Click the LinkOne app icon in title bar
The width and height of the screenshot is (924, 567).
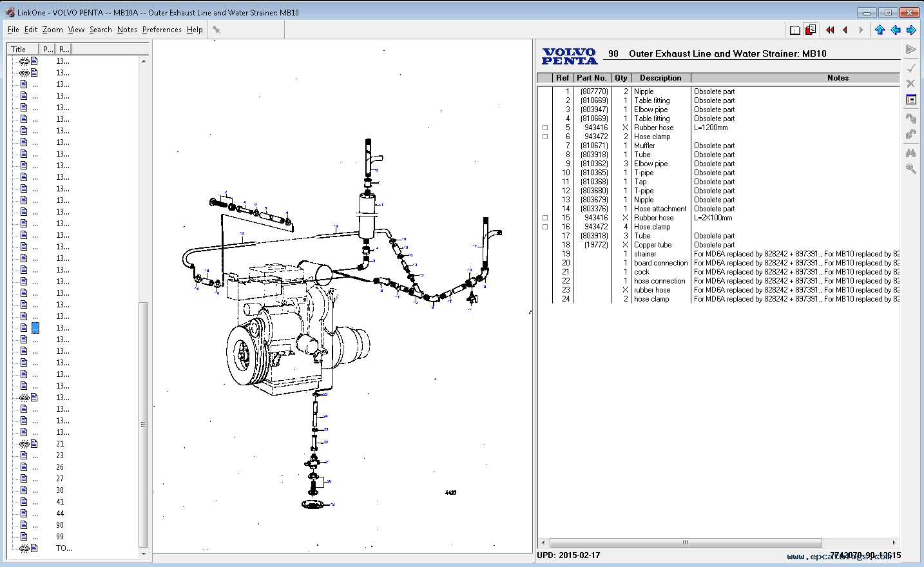click(10, 12)
